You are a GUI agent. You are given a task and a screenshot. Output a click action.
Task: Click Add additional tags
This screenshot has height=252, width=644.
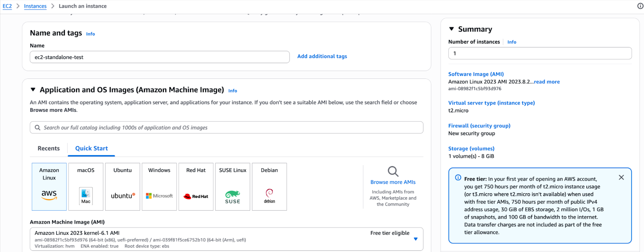[x=322, y=56]
